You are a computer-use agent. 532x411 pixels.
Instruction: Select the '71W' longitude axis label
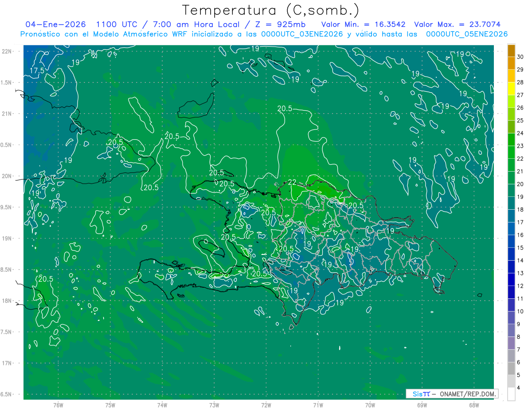[x=318, y=405]
